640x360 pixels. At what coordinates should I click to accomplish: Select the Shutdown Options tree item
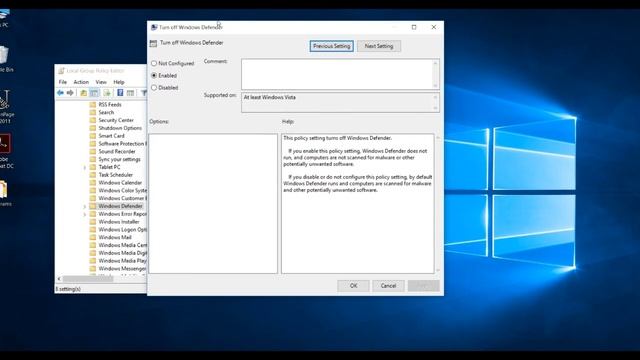coord(120,128)
